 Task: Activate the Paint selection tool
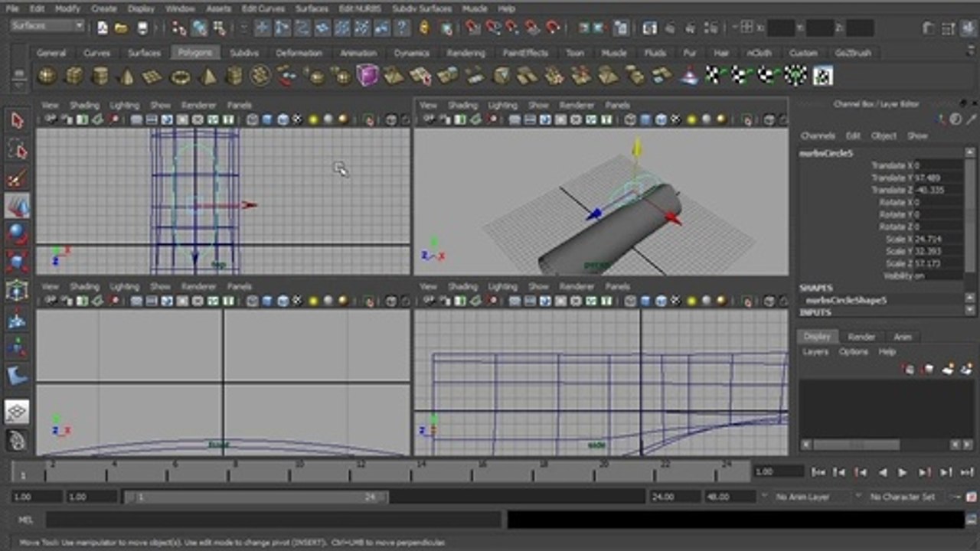17,178
